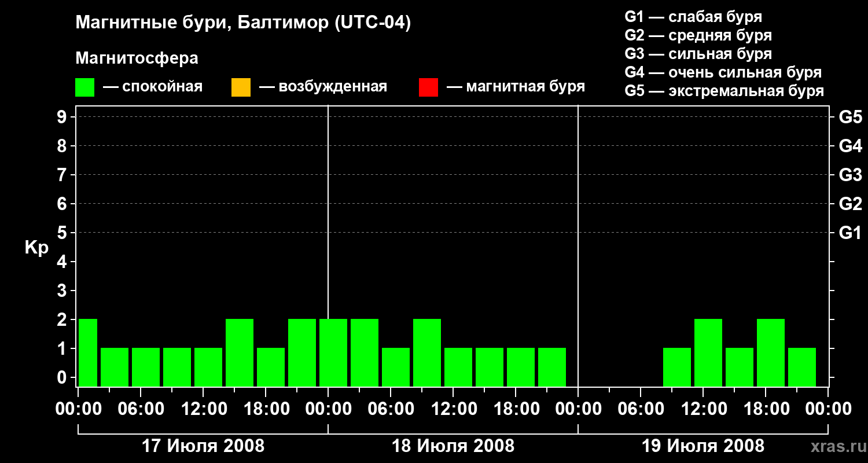Click the Kp 1 bar at 19 July 08:00–11:00
Image resolution: width=868 pixels, height=463 pixels.
click(677, 367)
